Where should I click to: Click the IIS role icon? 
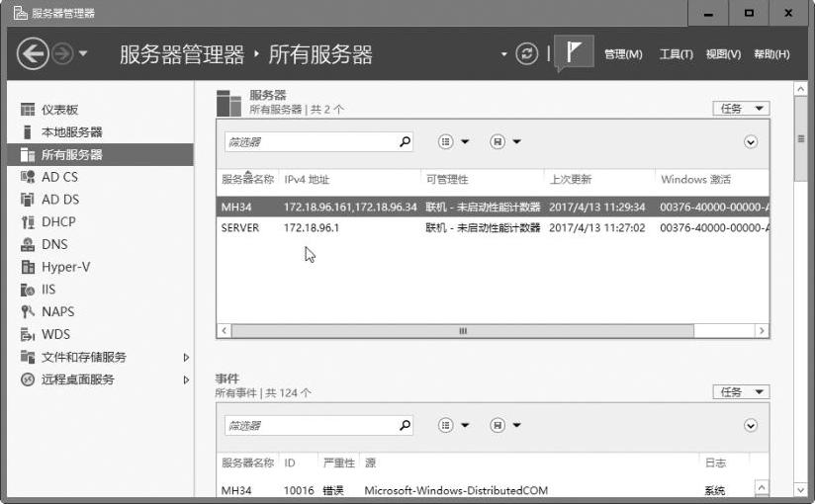point(28,290)
